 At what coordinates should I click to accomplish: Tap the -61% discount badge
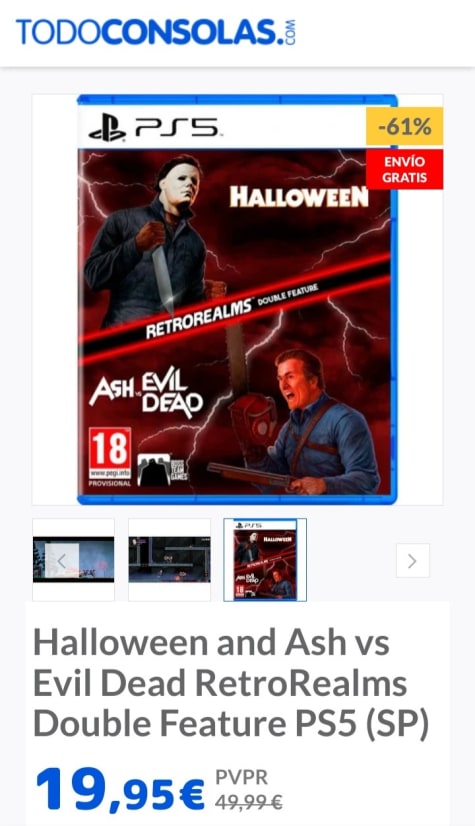pos(404,126)
